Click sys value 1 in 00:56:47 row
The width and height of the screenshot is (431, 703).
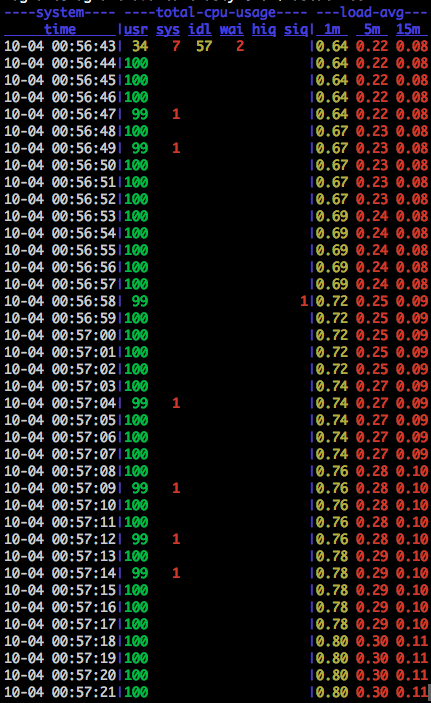pos(176,114)
